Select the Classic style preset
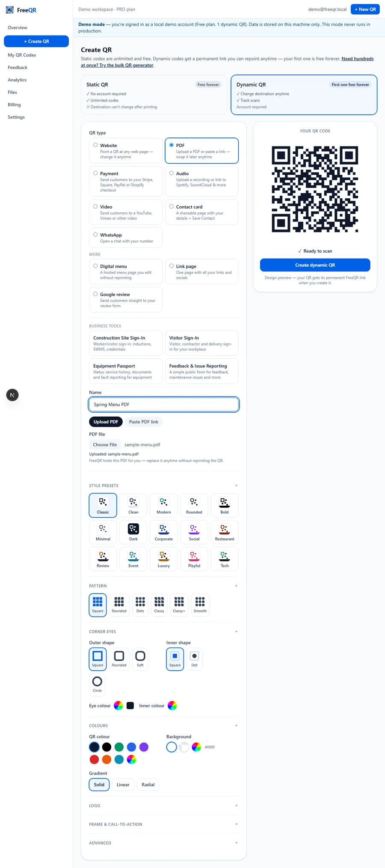The image size is (385, 868). coord(103,505)
